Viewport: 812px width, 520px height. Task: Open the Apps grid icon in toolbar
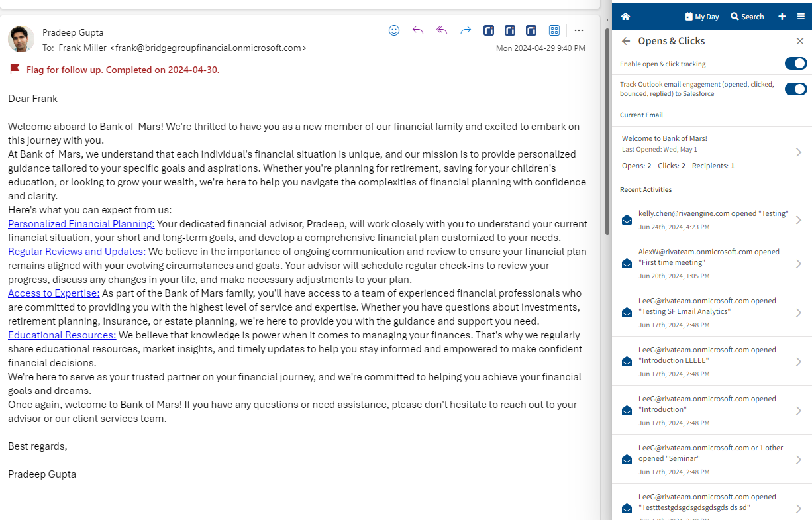554,30
